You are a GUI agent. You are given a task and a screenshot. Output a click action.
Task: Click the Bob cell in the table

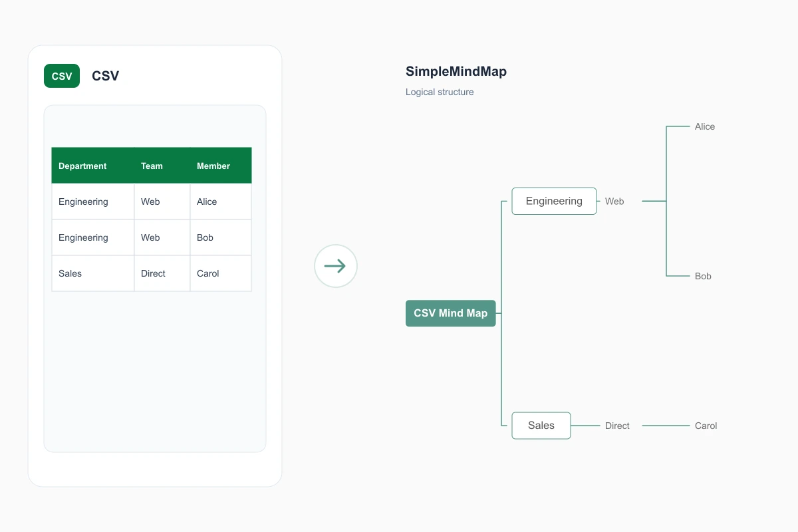(221, 237)
